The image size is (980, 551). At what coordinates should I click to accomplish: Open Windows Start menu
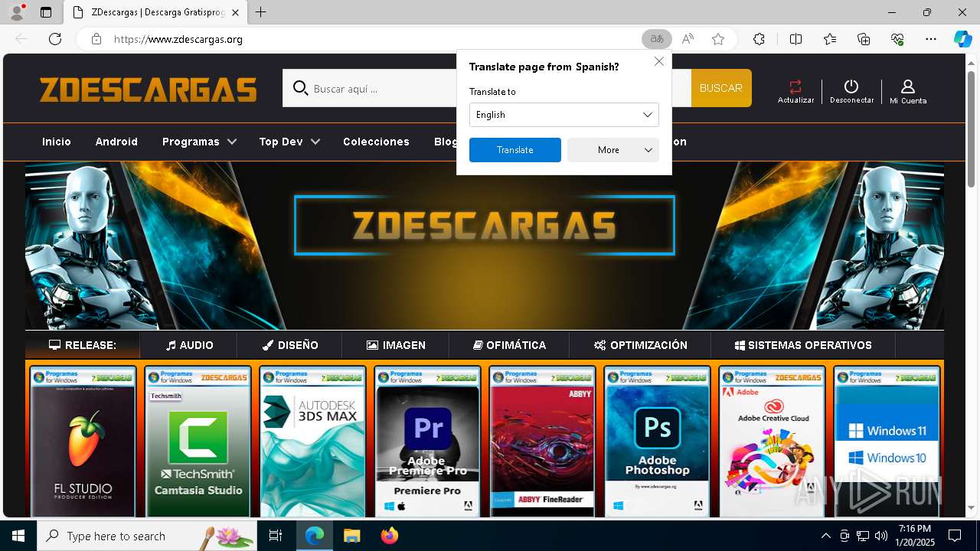(x=18, y=536)
